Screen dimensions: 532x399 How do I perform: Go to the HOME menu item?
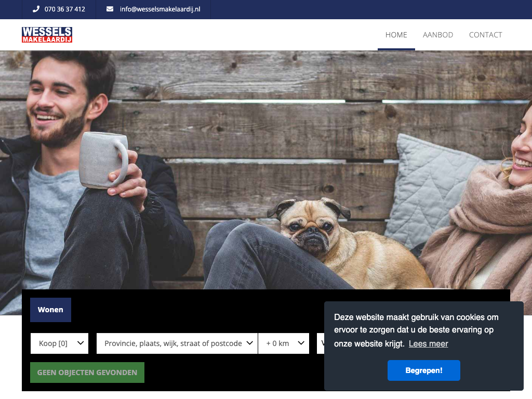(396, 35)
